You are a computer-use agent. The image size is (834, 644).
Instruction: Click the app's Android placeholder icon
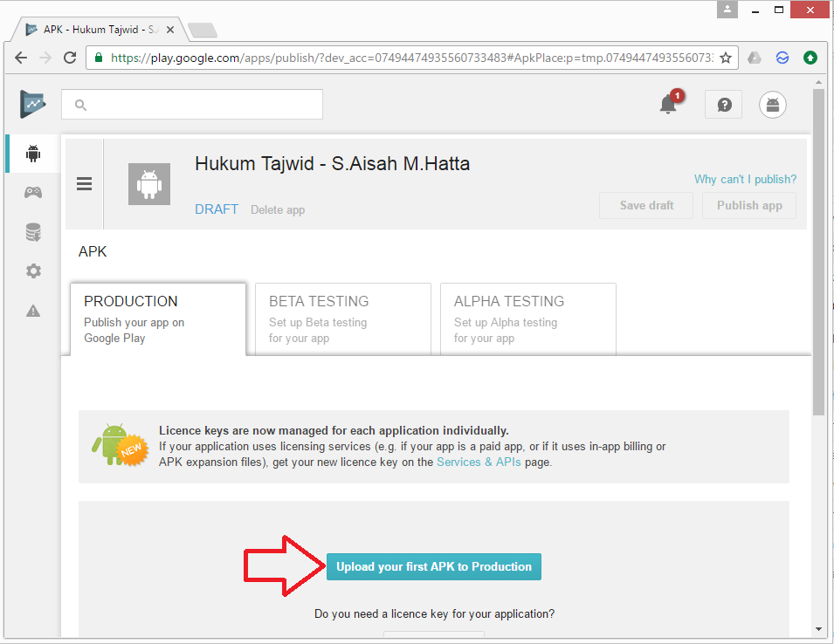point(149,184)
